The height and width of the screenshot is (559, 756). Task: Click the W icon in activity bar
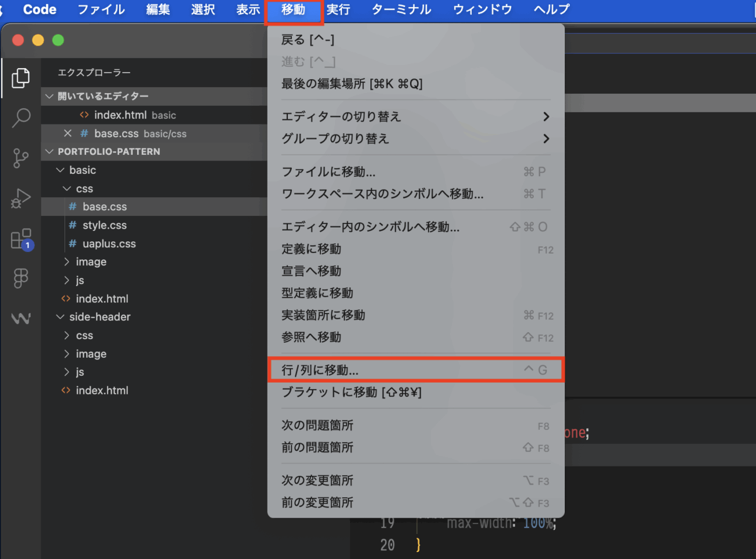click(x=21, y=318)
